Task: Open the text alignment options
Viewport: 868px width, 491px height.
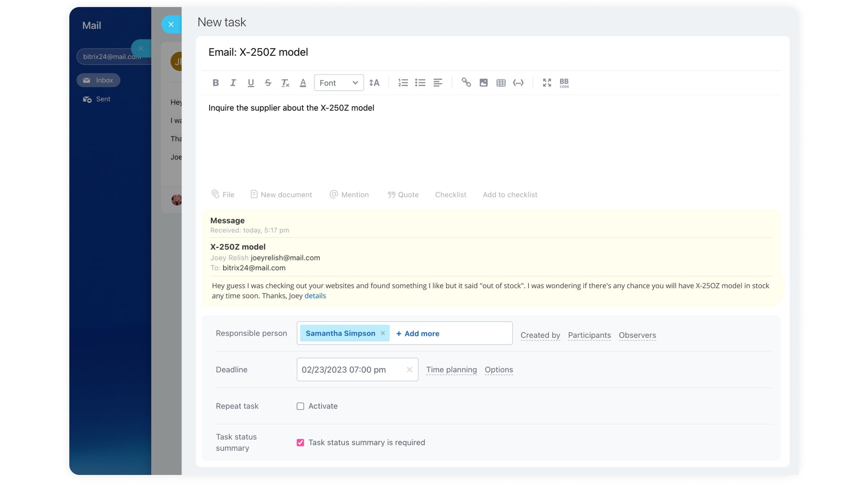Action: 437,83
